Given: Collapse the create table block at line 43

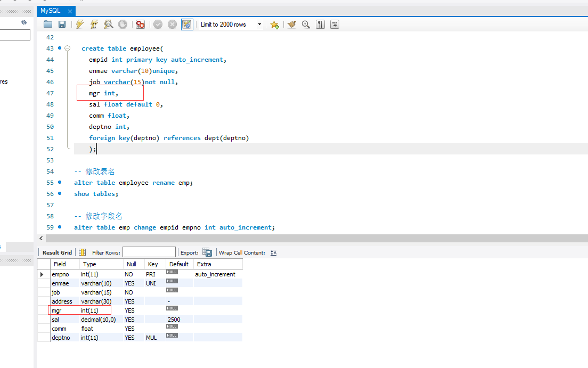Looking at the screenshot, I should click(68, 48).
